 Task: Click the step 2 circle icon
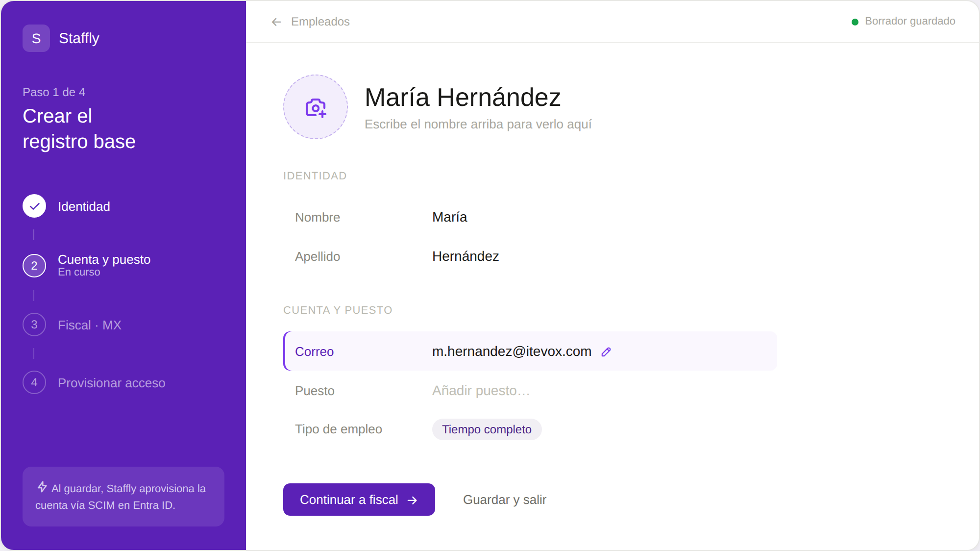click(x=34, y=266)
